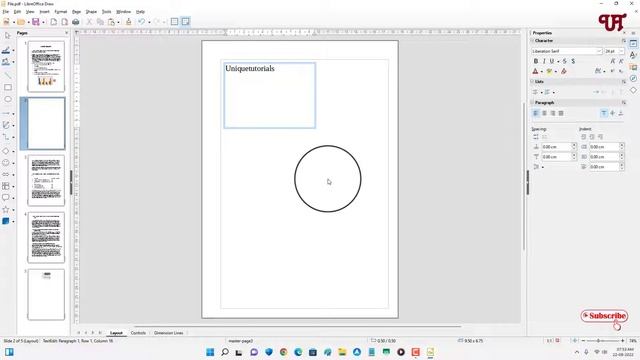Click the Cut scissors icon
The image size is (640, 360).
[x=89, y=22]
